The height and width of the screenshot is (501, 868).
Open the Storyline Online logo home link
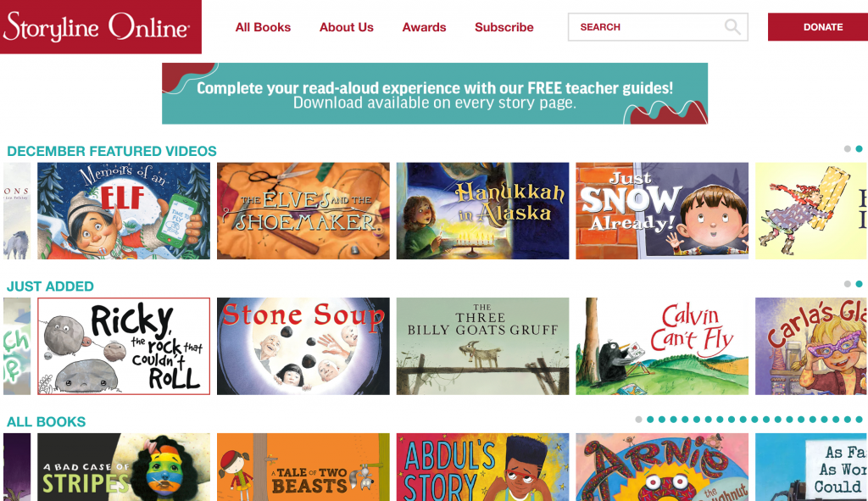100,27
